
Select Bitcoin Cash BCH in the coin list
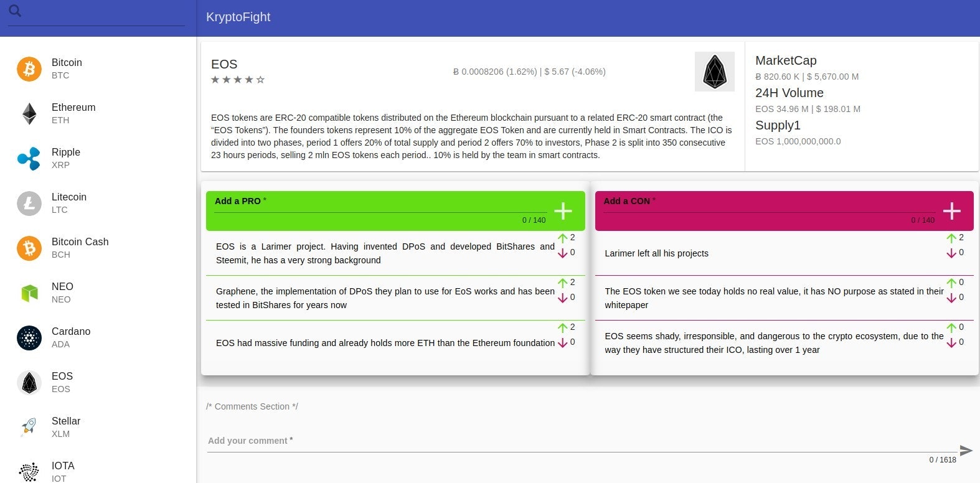98,248
